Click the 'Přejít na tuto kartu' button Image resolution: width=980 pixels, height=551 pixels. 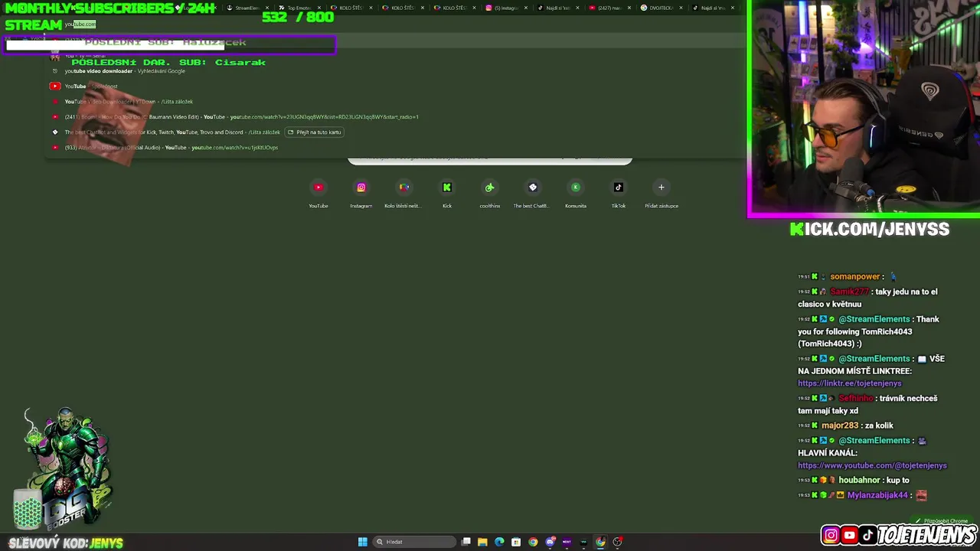click(314, 132)
